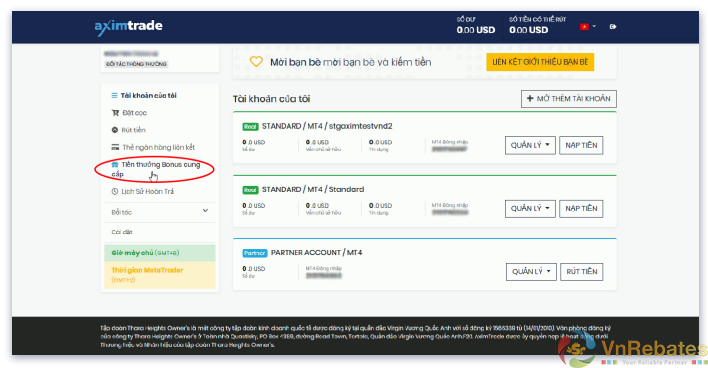Open Rút tiền in sidebar
Viewport: 708px width, 368px height.
click(133, 130)
